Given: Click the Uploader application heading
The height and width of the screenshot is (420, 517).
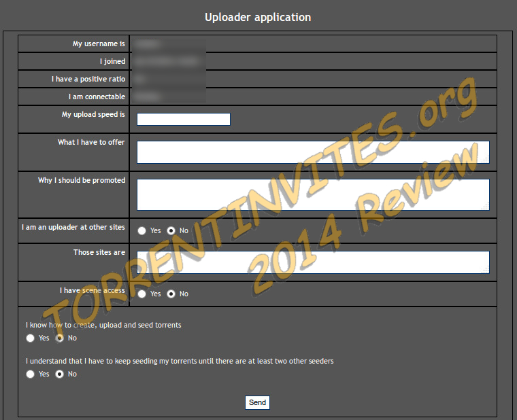Looking at the screenshot, I should tap(258, 18).
